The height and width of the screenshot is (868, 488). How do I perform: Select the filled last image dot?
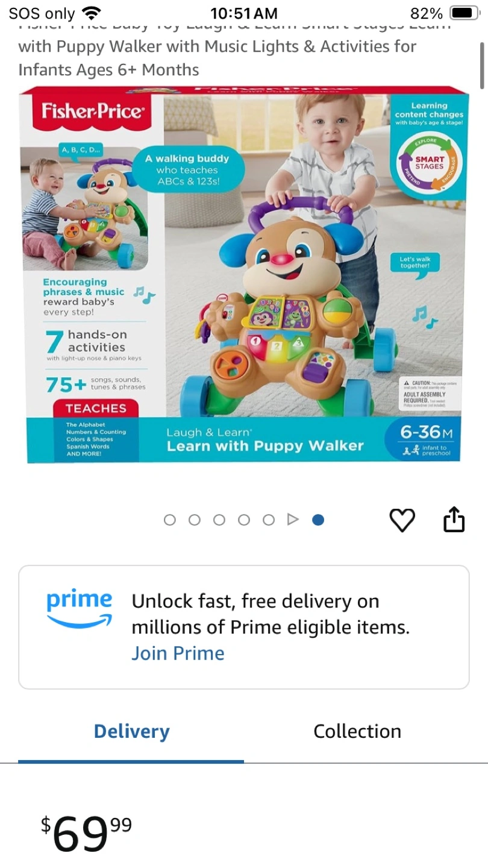coord(318,520)
